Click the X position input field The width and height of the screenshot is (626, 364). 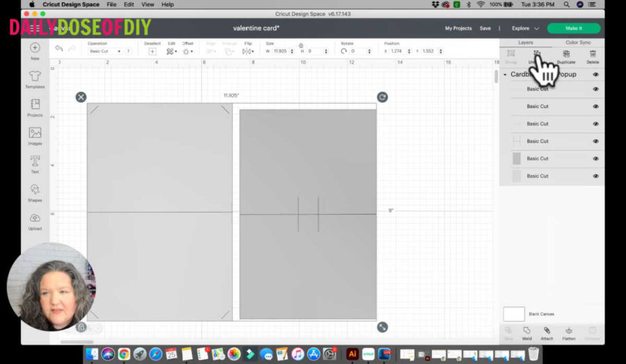point(398,51)
